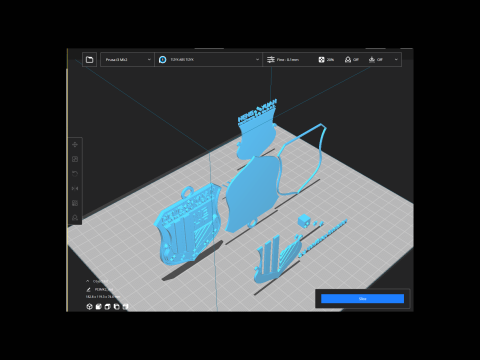Select the Move tool in left toolbar
The height and width of the screenshot is (360, 480).
click(x=75, y=145)
